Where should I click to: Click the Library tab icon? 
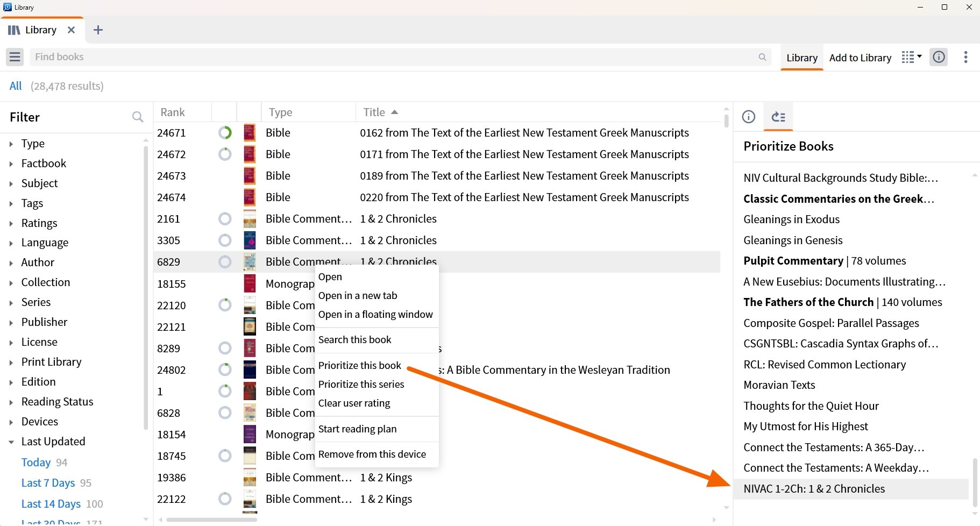(15, 30)
